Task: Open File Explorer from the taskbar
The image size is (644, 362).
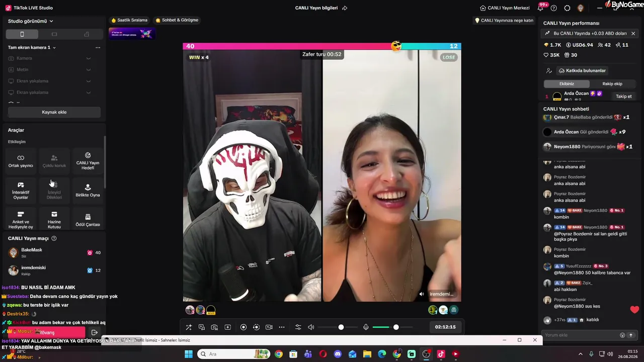Action: tap(367, 354)
